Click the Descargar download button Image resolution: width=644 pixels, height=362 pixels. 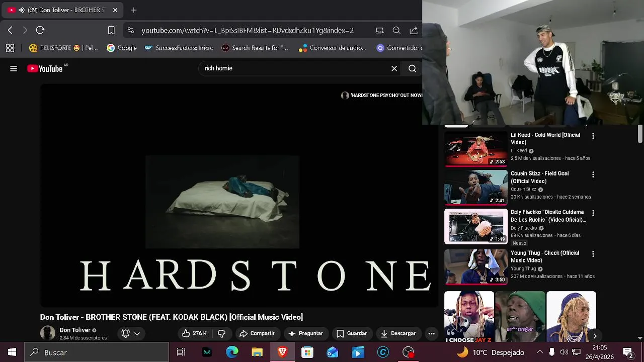398,333
